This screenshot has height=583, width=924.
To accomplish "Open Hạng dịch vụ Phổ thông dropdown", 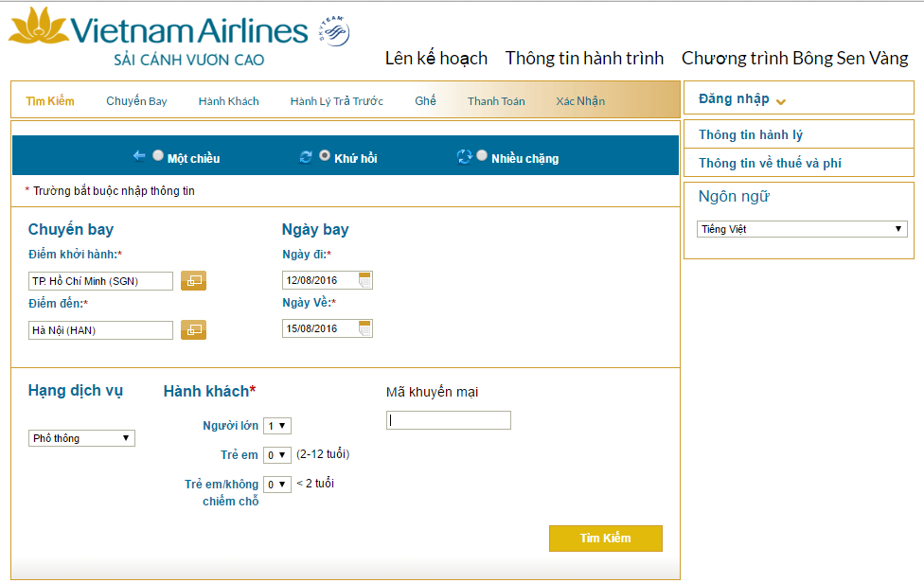I will [x=81, y=438].
